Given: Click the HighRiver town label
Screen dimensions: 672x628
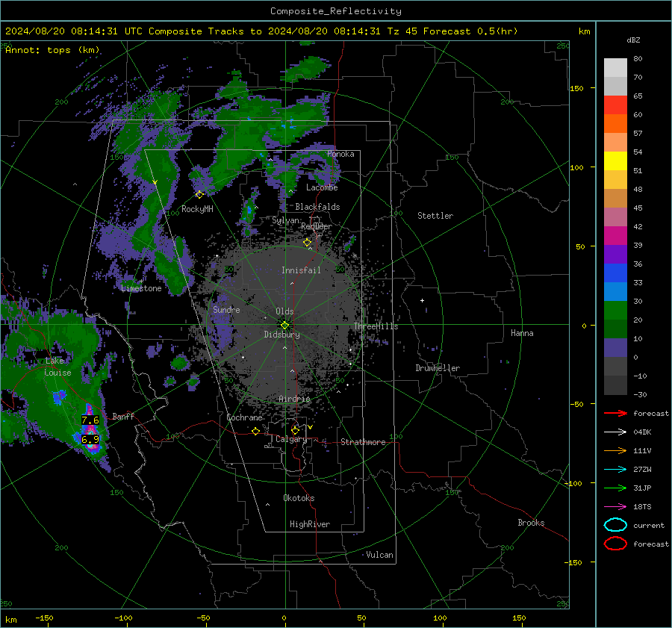Looking at the screenshot, I should pyautogui.click(x=310, y=524).
